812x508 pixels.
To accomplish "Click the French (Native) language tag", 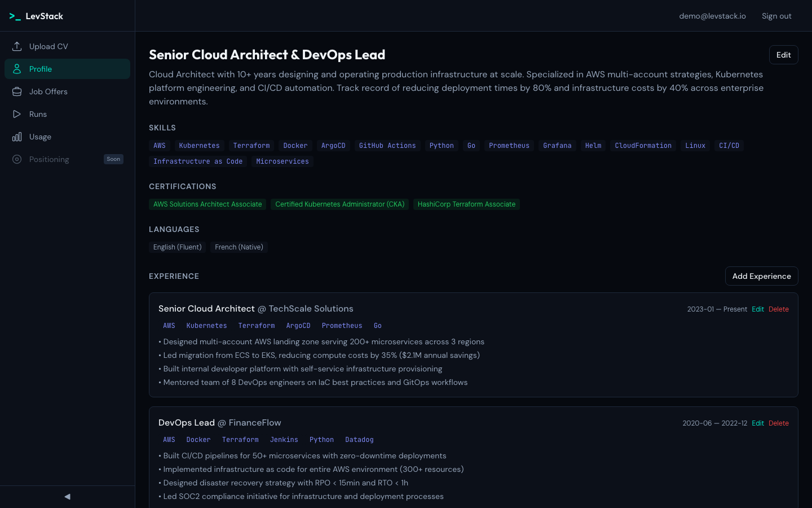I will pos(239,247).
